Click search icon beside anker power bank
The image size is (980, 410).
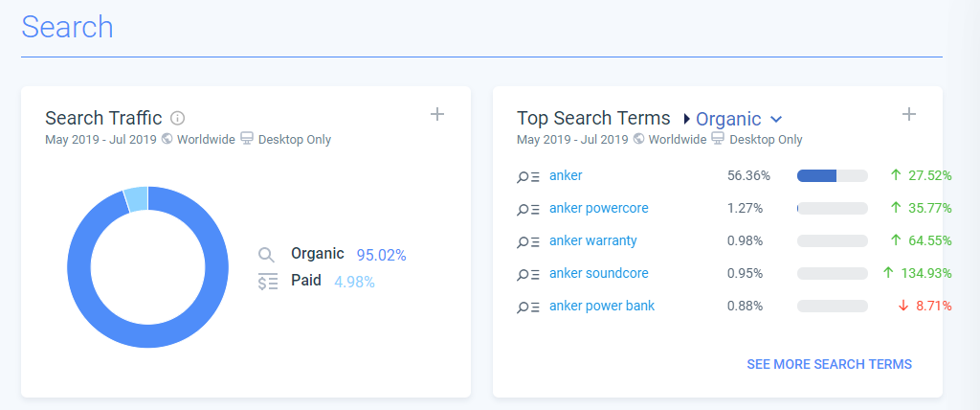[528, 307]
